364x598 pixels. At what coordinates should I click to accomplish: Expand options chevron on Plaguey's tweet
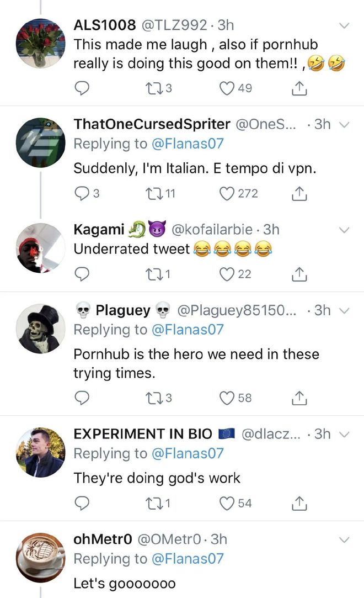tap(344, 311)
